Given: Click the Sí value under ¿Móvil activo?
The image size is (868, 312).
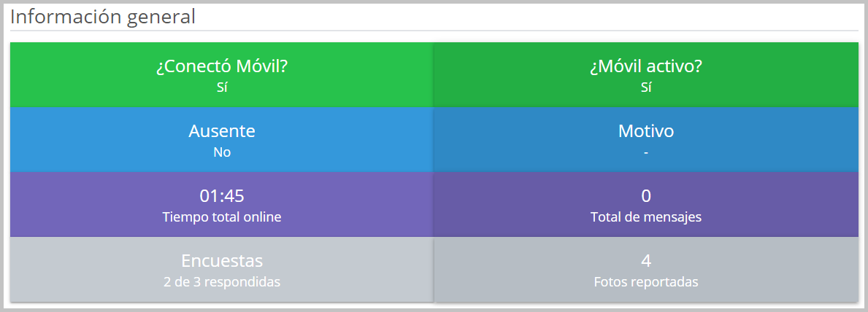Looking at the screenshot, I should pyautogui.click(x=645, y=87).
